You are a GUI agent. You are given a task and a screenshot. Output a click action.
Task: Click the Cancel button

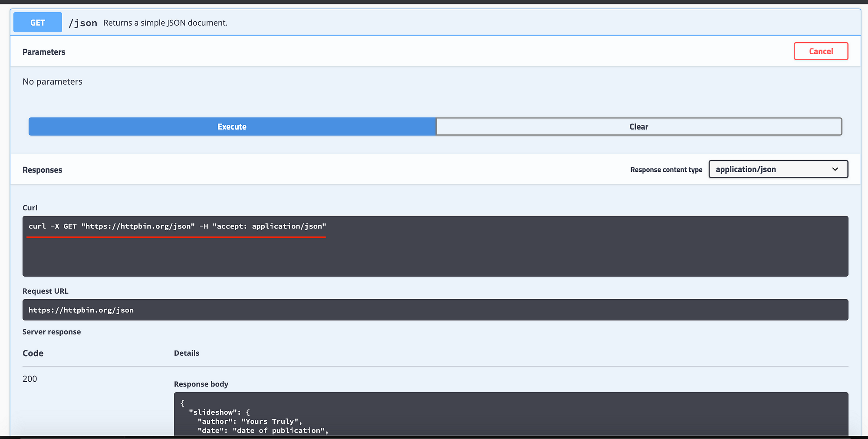821,51
